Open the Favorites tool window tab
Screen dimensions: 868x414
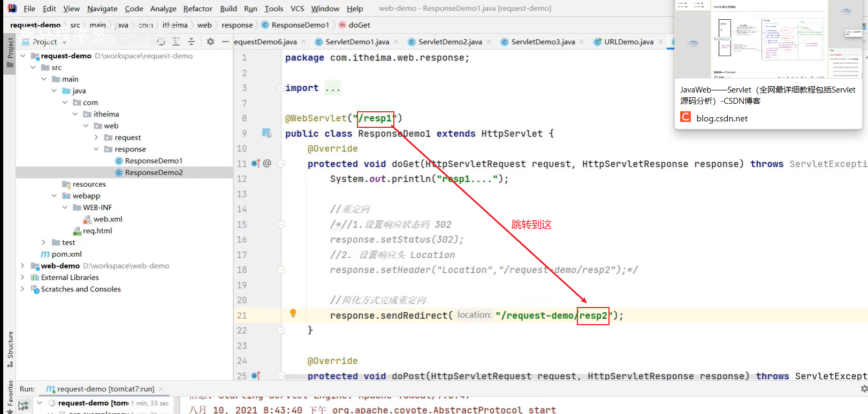tap(10, 393)
